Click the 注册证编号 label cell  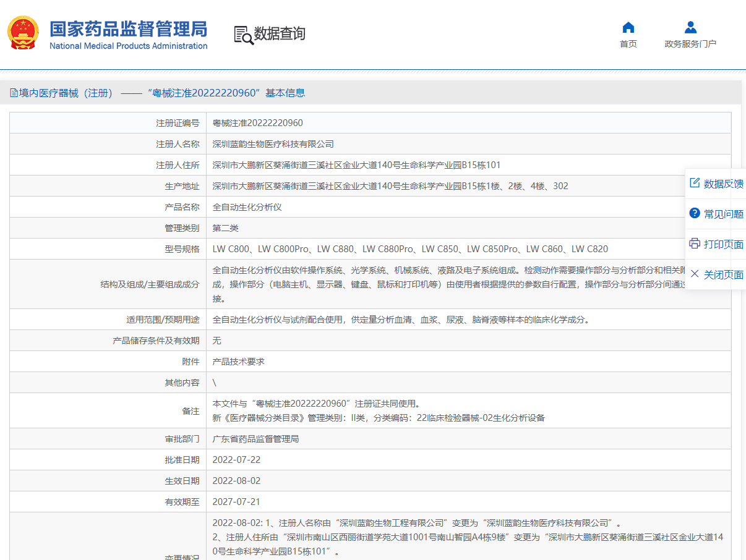coord(108,123)
